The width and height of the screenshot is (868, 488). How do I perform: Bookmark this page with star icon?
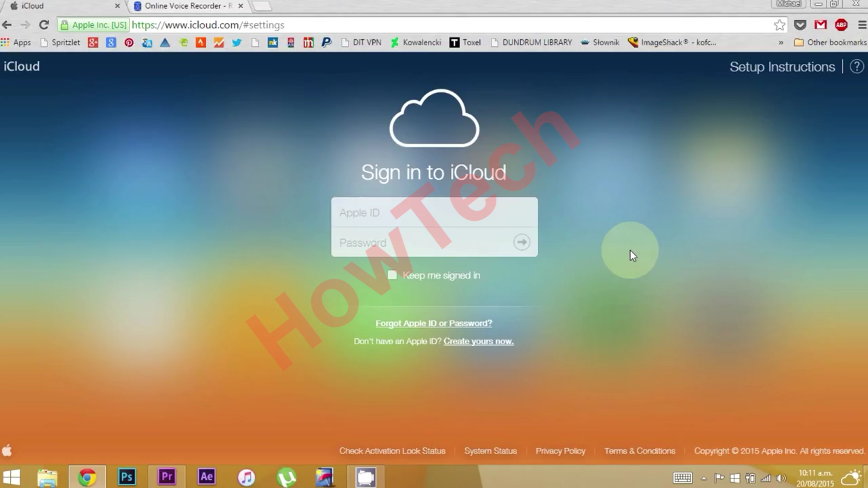(780, 25)
